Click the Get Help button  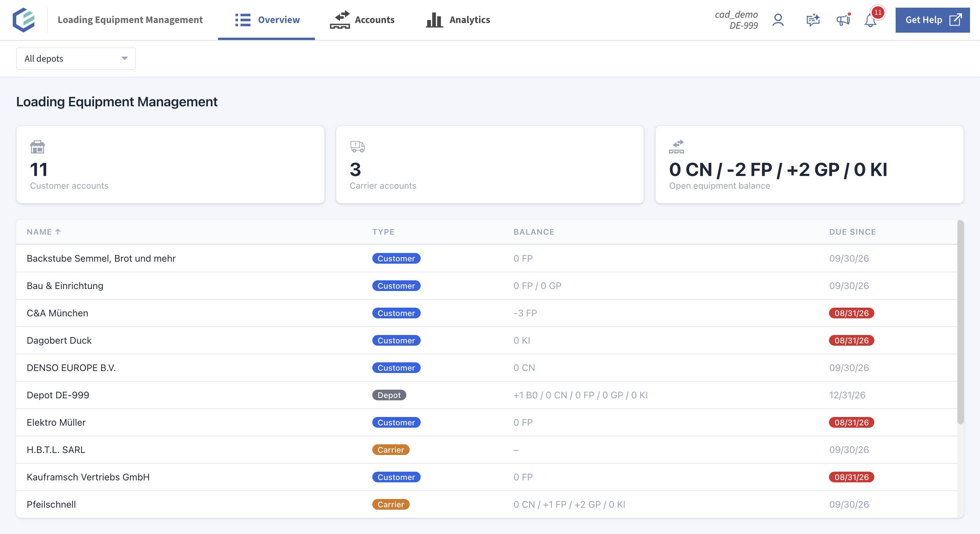click(932, 20)
